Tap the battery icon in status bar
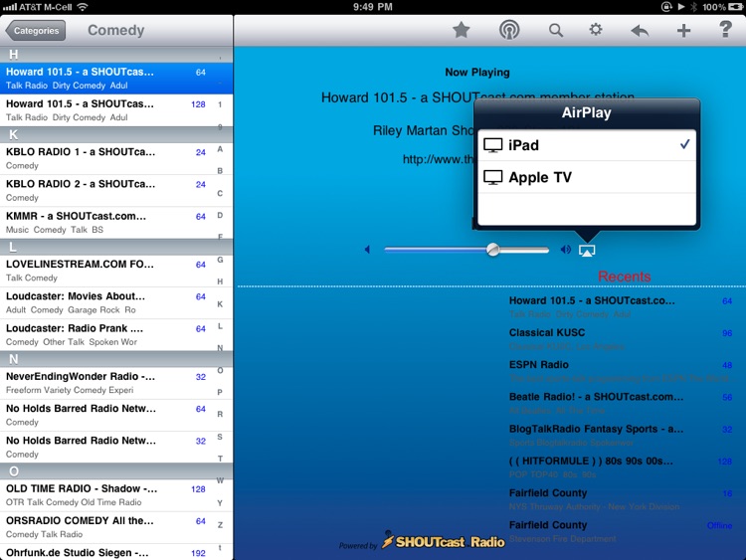 tap(735, 7)
